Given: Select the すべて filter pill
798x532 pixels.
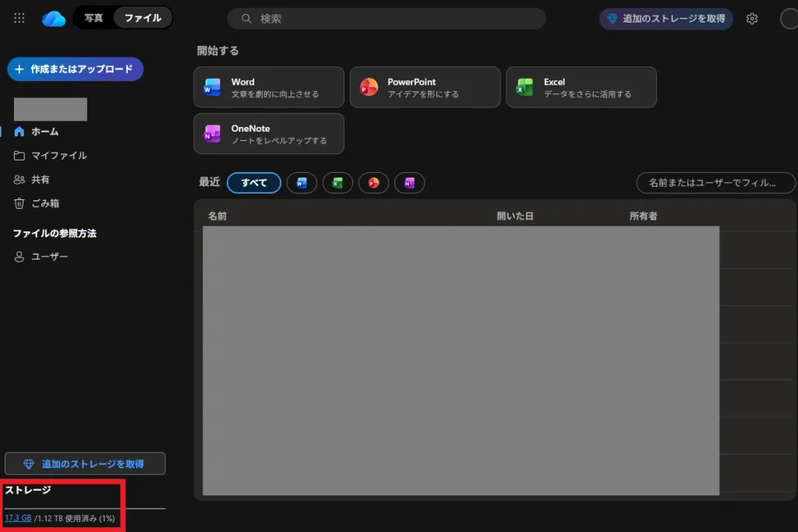Looking at the screenshot, I should pyautogui.click(x=254, y=183).
